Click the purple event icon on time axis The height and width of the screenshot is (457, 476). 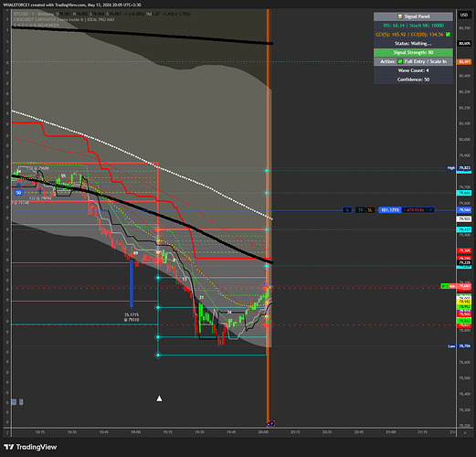pyautogui.click(x=271, y=423)
